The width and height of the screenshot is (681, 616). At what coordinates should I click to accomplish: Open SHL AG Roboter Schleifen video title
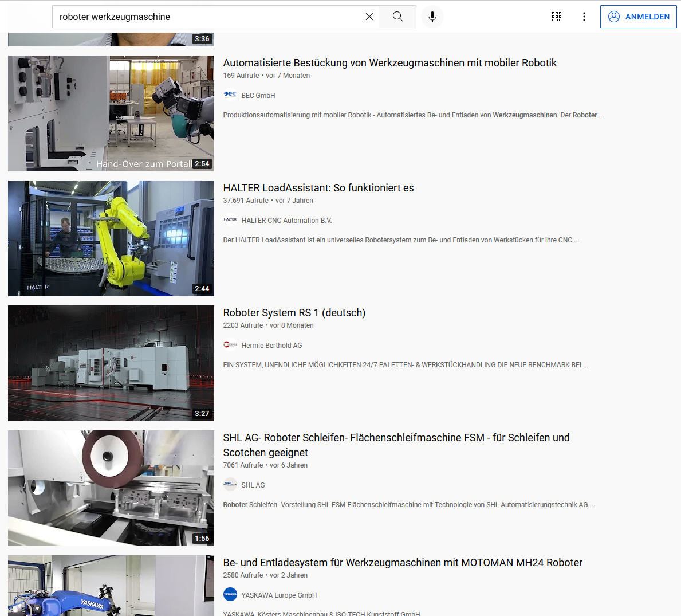(396, 445)
